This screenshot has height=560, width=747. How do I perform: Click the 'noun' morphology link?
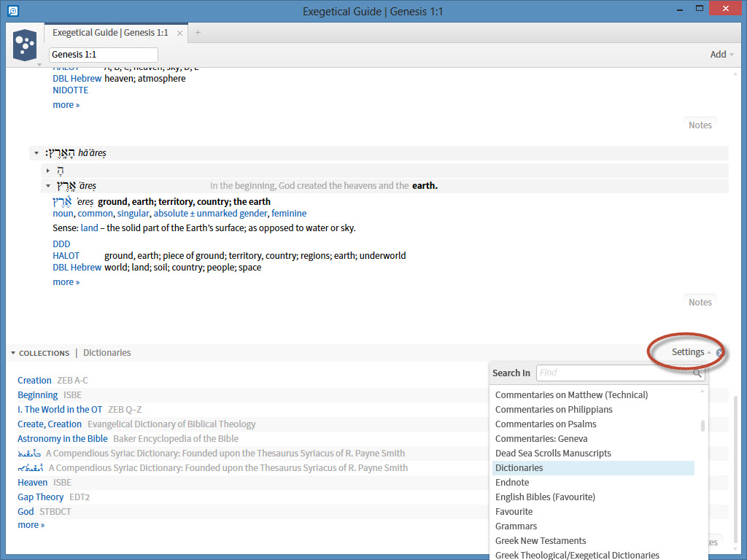[x=63, y=214]
